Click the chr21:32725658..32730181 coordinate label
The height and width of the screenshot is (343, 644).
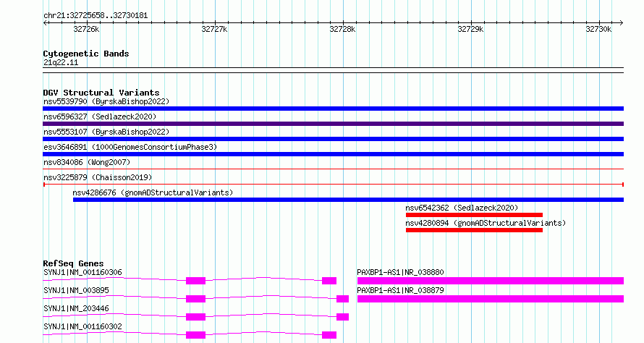tap(96, 16)
